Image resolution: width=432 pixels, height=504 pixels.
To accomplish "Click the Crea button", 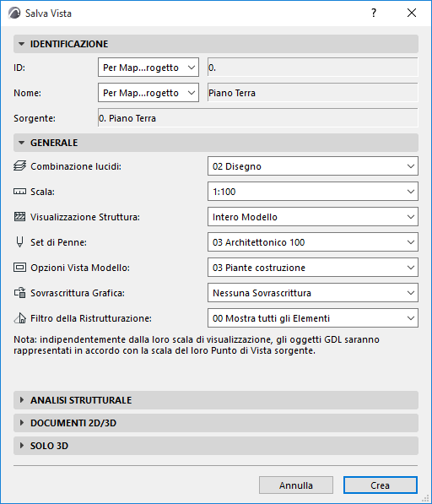I will [x=381, y=485].
